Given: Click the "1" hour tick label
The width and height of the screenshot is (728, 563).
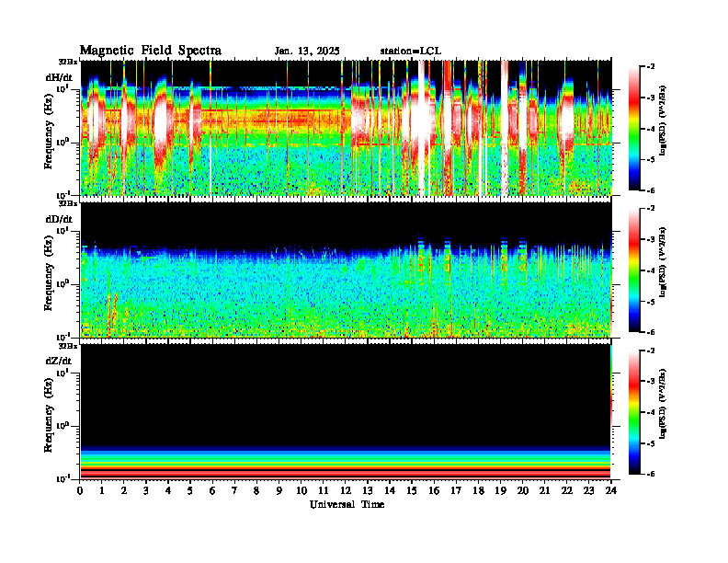Looking at the screenshot, I should (102, 491).
